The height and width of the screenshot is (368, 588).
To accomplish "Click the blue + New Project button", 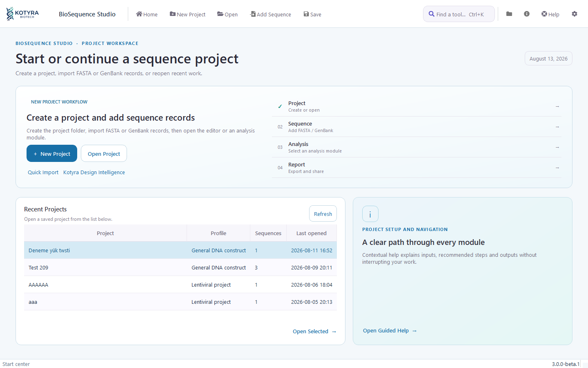I will (x=52, y=153).
